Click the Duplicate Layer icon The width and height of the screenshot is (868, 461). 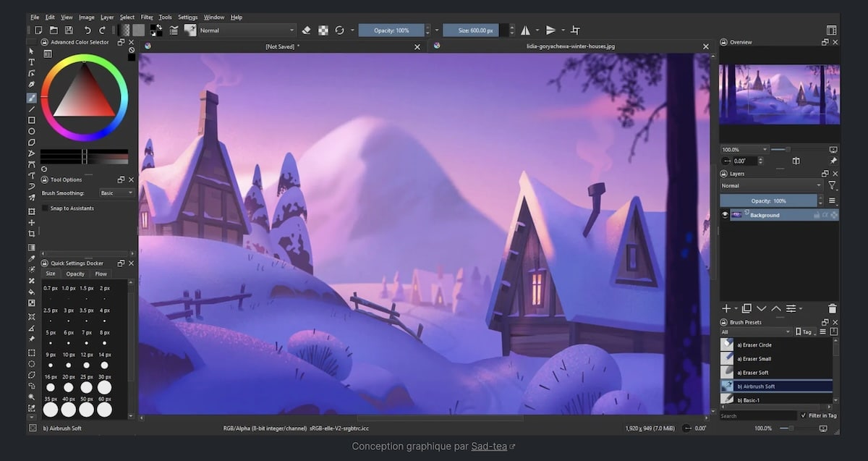point(746,308)
